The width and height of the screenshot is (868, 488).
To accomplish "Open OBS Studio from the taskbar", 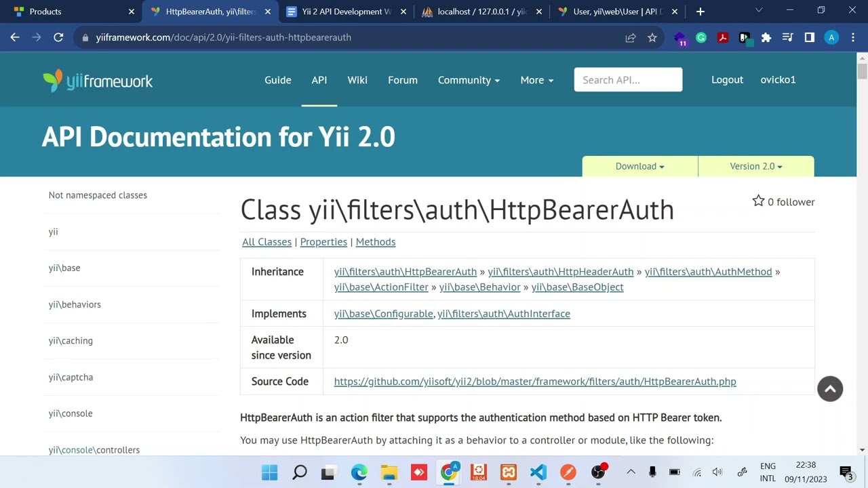I will tap(598, 472).
